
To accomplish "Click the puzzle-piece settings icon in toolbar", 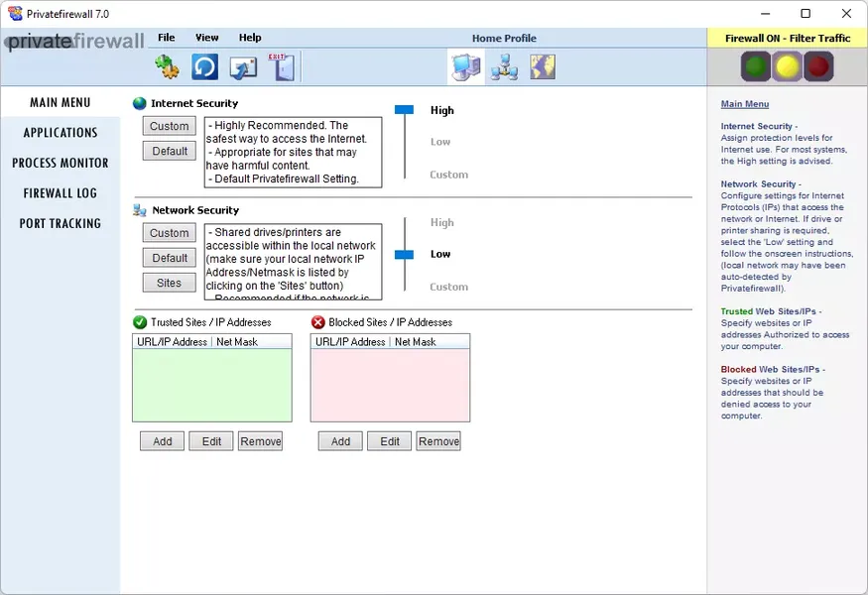I will [x=167, y=67].
